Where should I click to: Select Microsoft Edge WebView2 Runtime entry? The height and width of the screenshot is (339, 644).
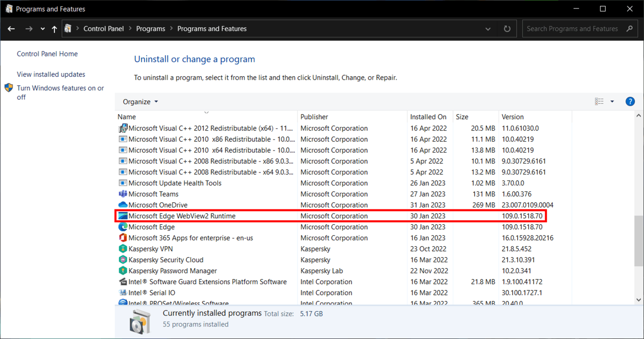point(182,216)
